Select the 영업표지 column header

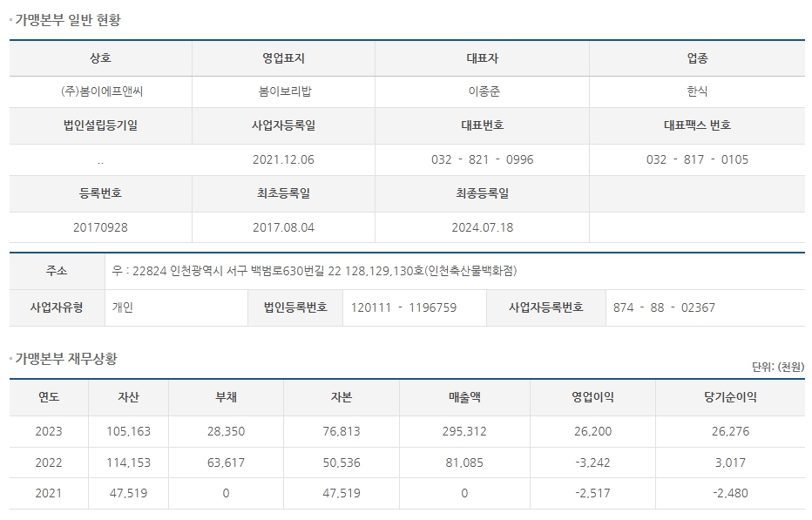click(x=283, y=58)
